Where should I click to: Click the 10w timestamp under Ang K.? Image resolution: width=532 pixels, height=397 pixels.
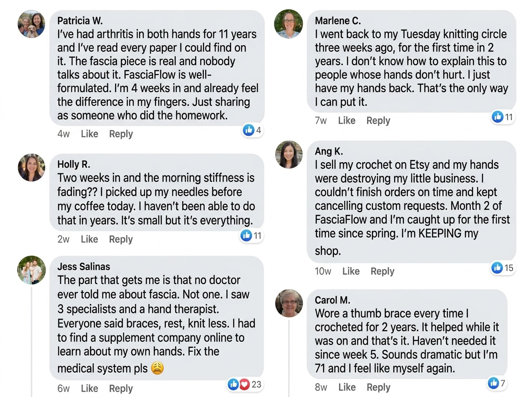click(x=323, y=271)
